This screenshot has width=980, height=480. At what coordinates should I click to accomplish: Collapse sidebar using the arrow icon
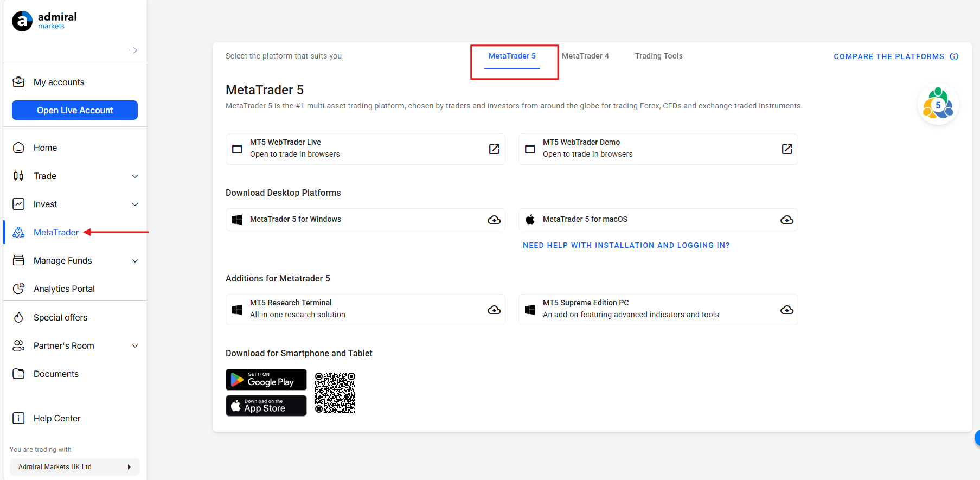coord(133,50)
